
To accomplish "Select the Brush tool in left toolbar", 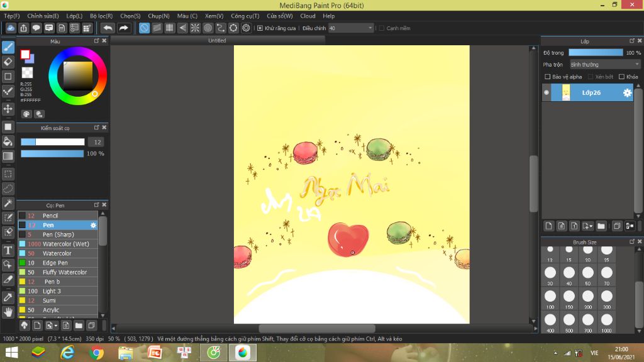I will click(8, 47).
